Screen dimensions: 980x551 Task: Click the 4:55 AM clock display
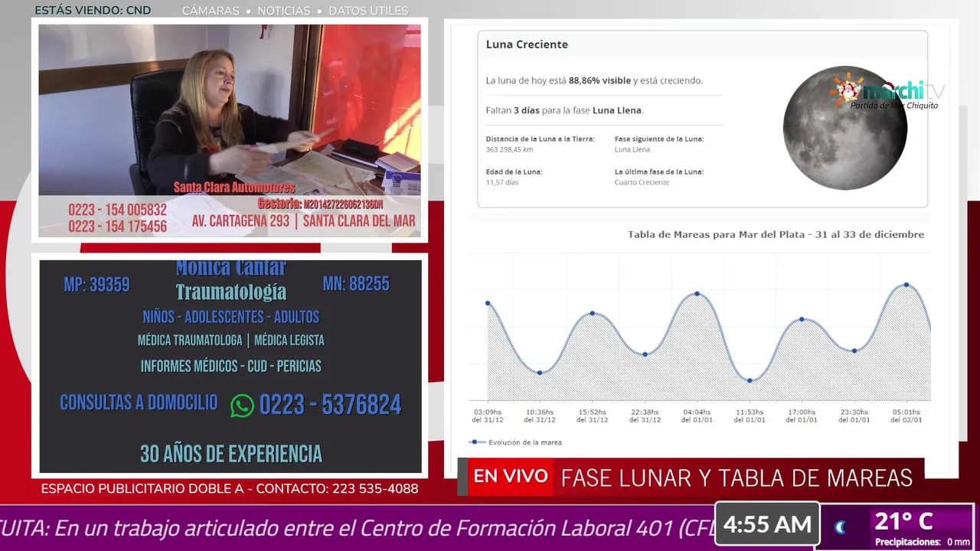point(767,524)
